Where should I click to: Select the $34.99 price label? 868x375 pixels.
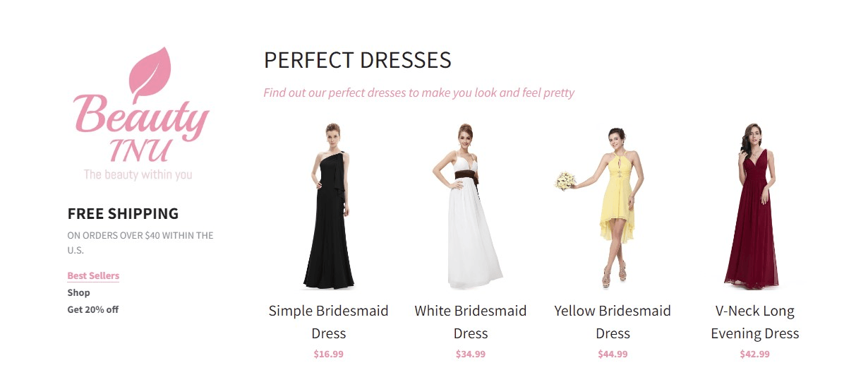(471, 354)
